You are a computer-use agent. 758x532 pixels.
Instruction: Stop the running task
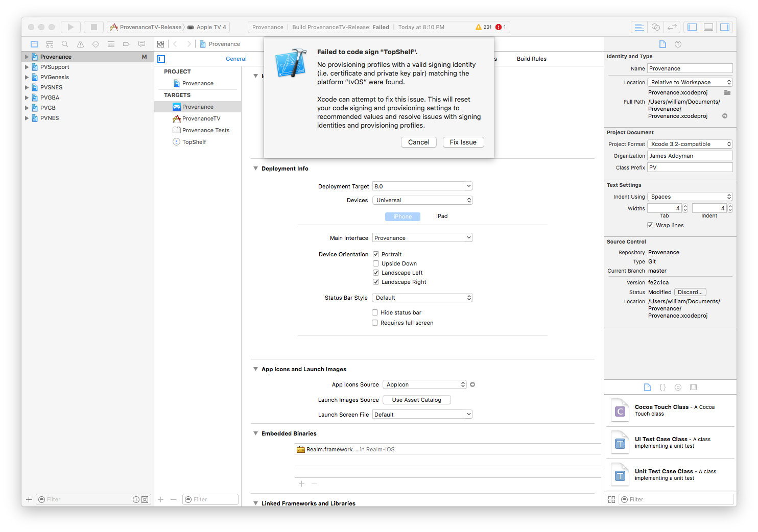[94, 27]
